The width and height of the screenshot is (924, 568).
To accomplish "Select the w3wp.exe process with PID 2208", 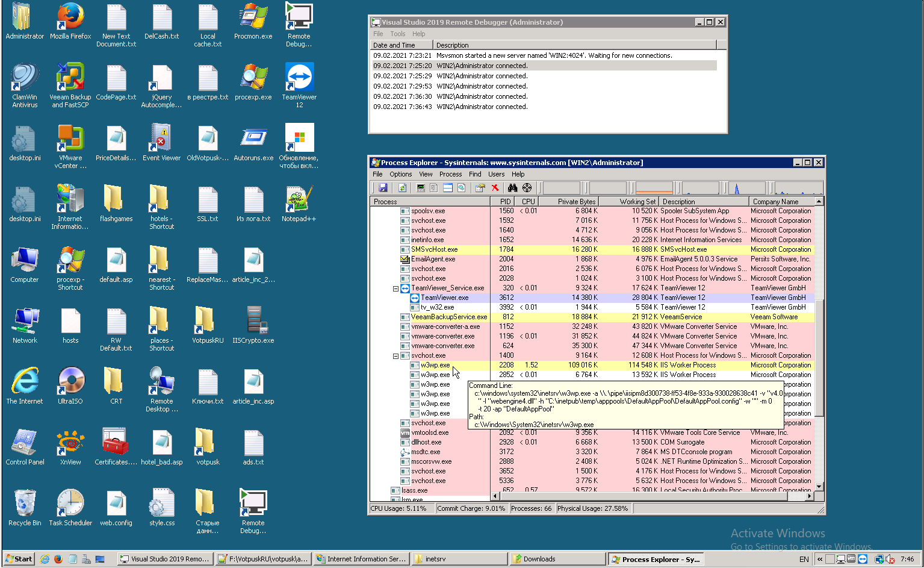I will (592, 365).
